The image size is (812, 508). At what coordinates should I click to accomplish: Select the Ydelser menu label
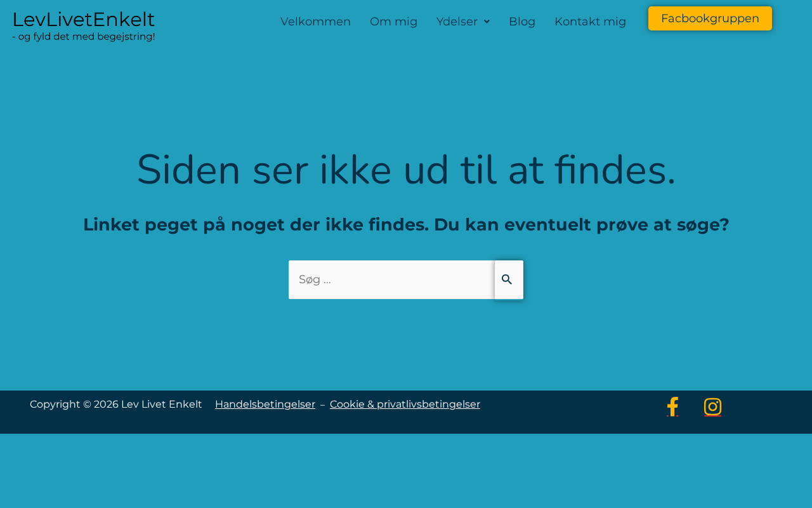coord(457,22)
